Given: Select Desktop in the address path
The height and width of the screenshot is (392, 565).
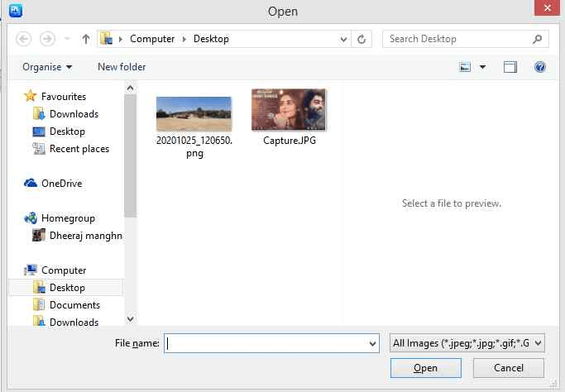Looking at the screenshot, I should (211, 39).
